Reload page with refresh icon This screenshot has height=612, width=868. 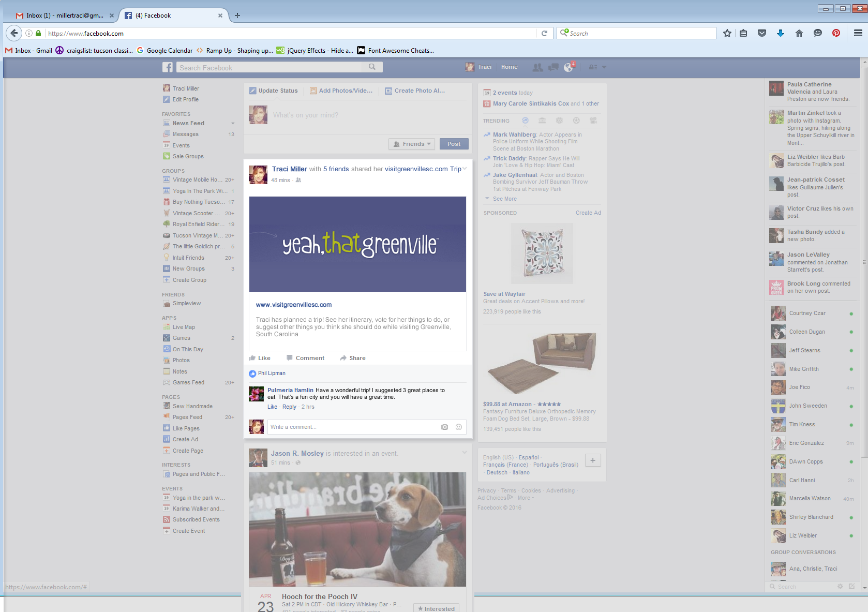[x=544, y=33]
